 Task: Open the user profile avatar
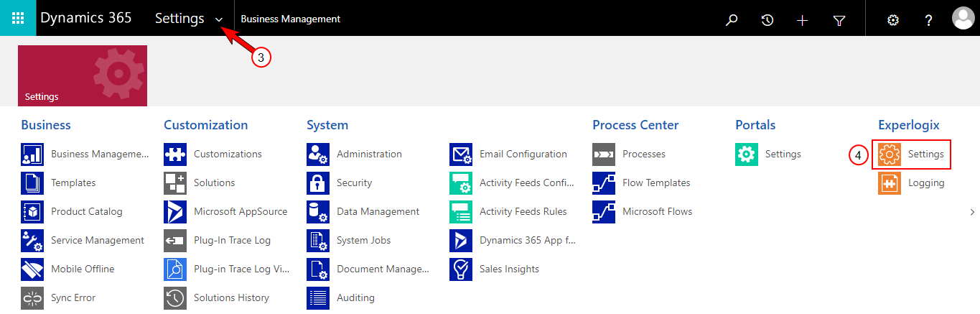click(x=963, y=19)
